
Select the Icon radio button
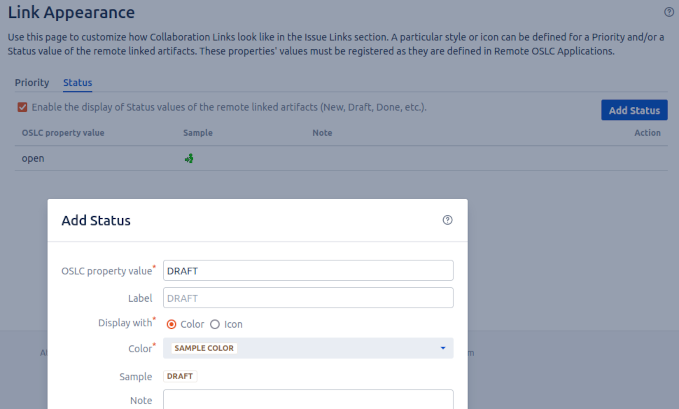click(x=215, y=325)
